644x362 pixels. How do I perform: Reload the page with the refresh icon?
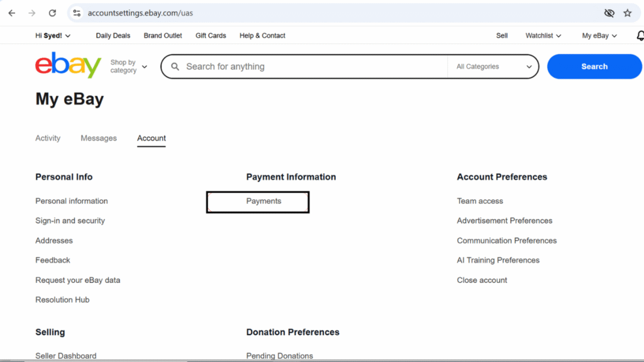(x=52, y=13)
